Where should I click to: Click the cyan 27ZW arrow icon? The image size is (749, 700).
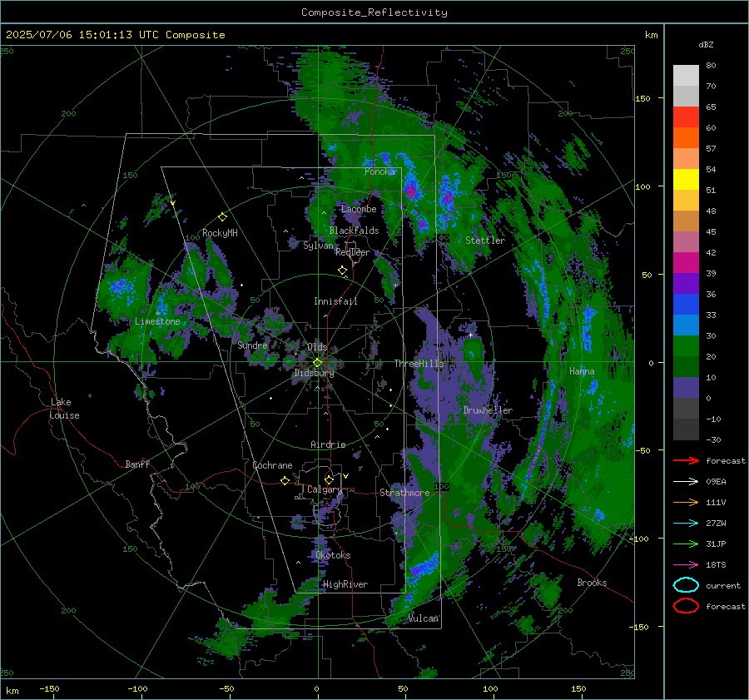[686, 524]
